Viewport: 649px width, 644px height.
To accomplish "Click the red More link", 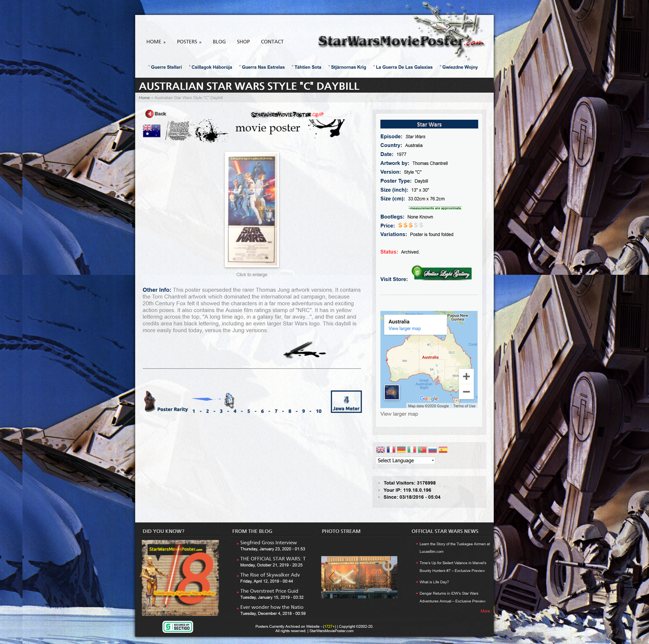I will tap(485, 611).
